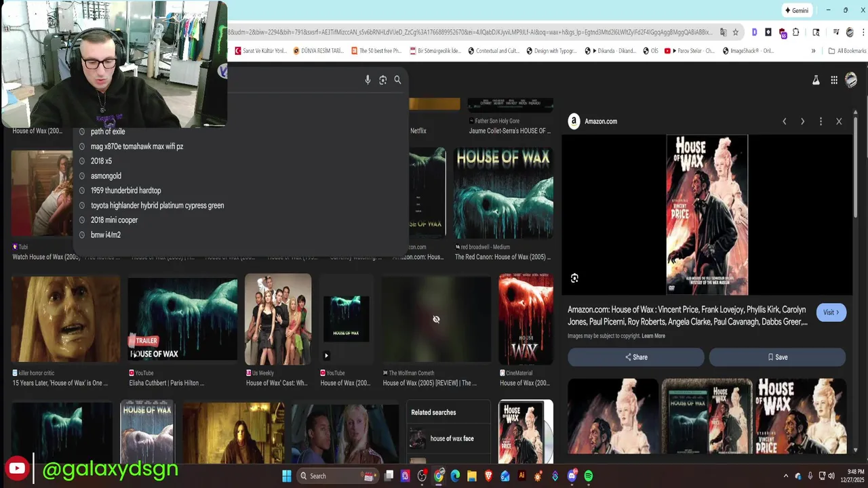This screenshot has height=488, width=868.
Task: Open Chrome profile avatar in toolbar
Action: tap(849, 32)
